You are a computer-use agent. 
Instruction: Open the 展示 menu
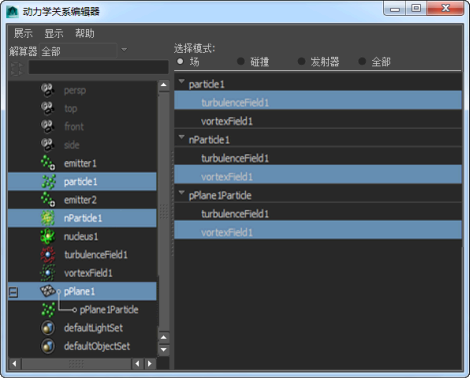point(23,33)
